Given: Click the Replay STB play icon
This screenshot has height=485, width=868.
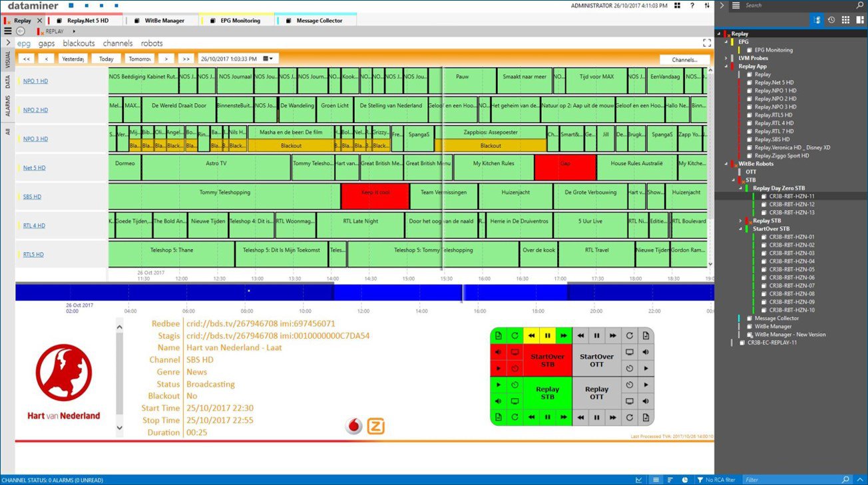Looking at the screenshot, I should click(499, 385).
